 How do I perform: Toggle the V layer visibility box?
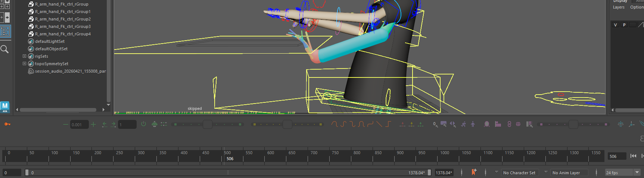coord(615,25)
